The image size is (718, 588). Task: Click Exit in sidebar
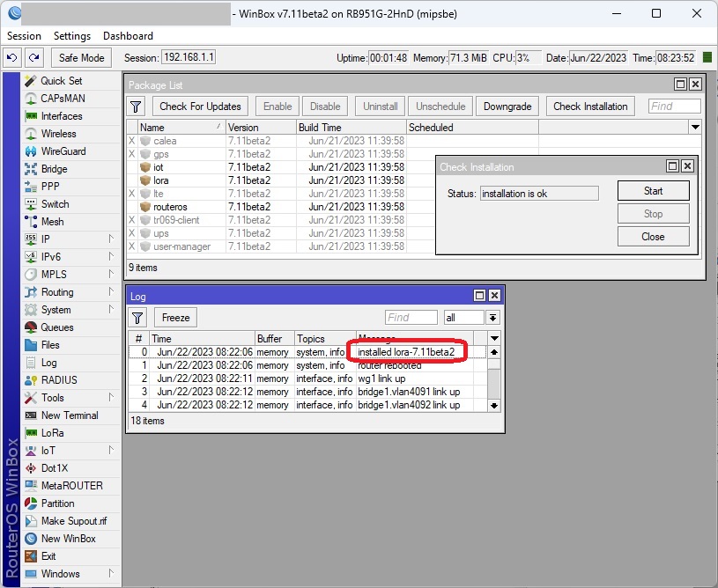48,556
